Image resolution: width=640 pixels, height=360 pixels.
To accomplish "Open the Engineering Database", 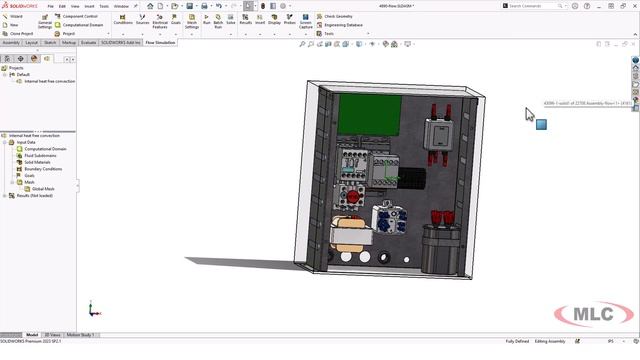I will [x=340, y=25].
